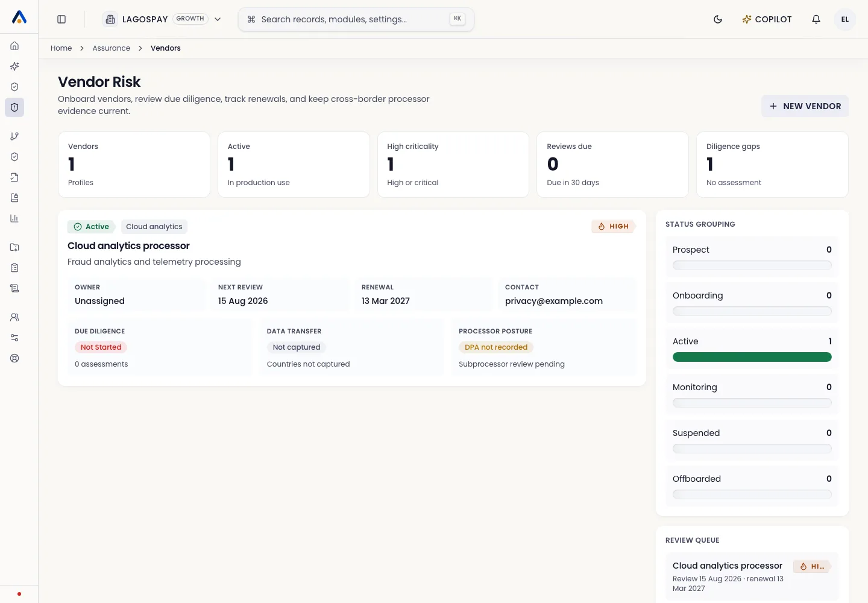Open the folder lock sidebar icon
Screen dimensions: 868x603
point(14,247)
